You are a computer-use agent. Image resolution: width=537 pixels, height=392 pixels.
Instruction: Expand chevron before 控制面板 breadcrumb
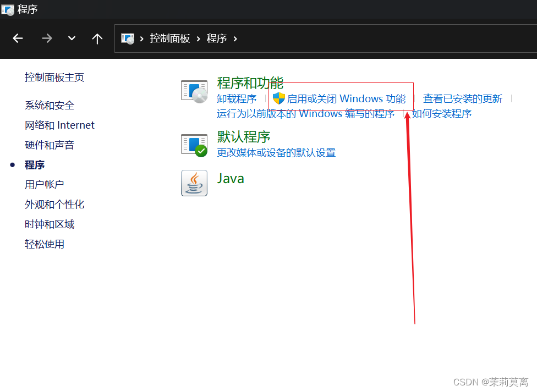click(142, 38)
